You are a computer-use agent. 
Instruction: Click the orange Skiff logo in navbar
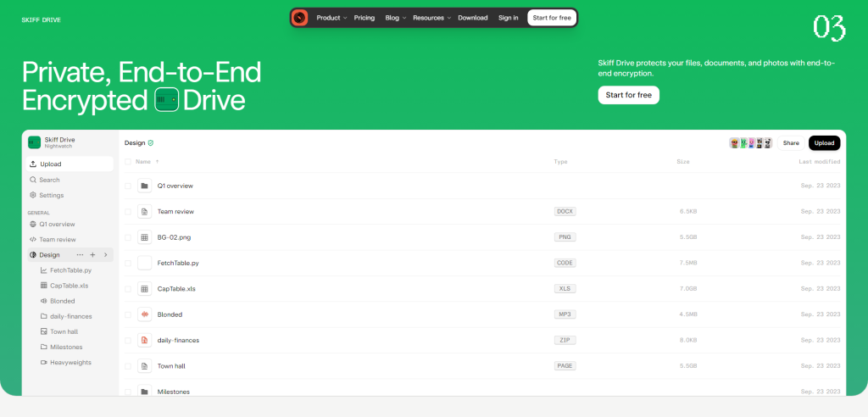click(x=300, y=18)
